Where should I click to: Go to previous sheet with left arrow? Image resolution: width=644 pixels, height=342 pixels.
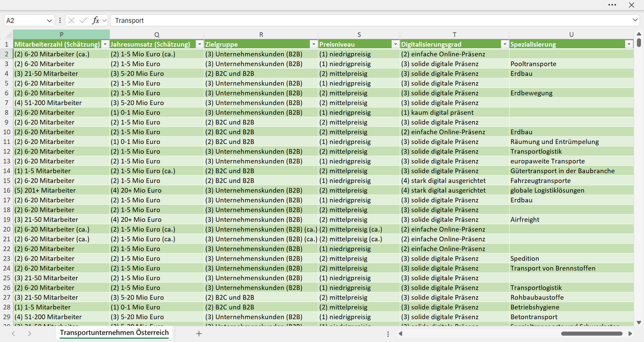click(x=14, y=333)
